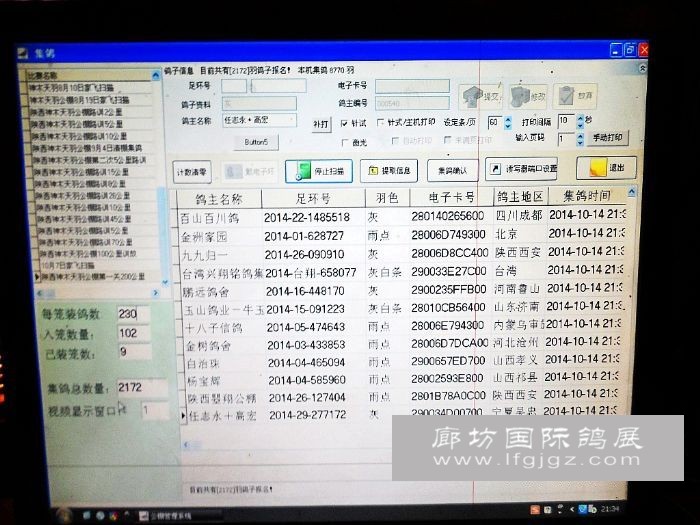
Task: Select ring number 2014-01-628727
Action: pyautogui.click(x=304, y=236)
